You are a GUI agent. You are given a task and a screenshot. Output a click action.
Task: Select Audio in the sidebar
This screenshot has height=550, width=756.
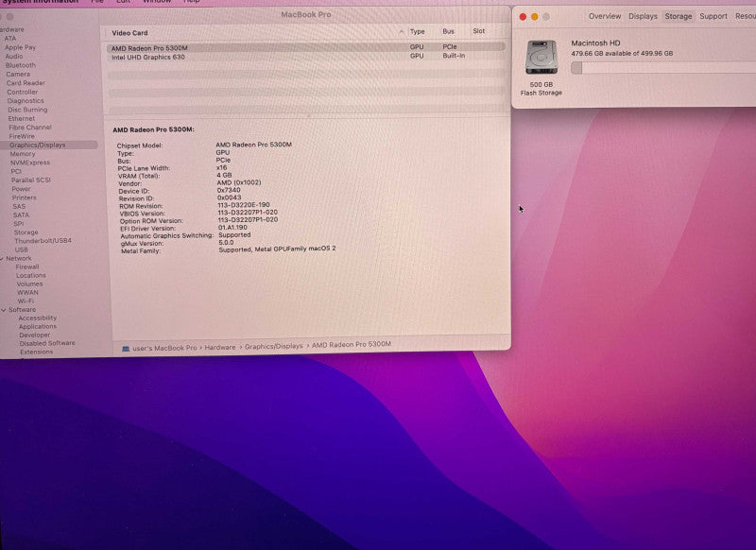(14, 56)
